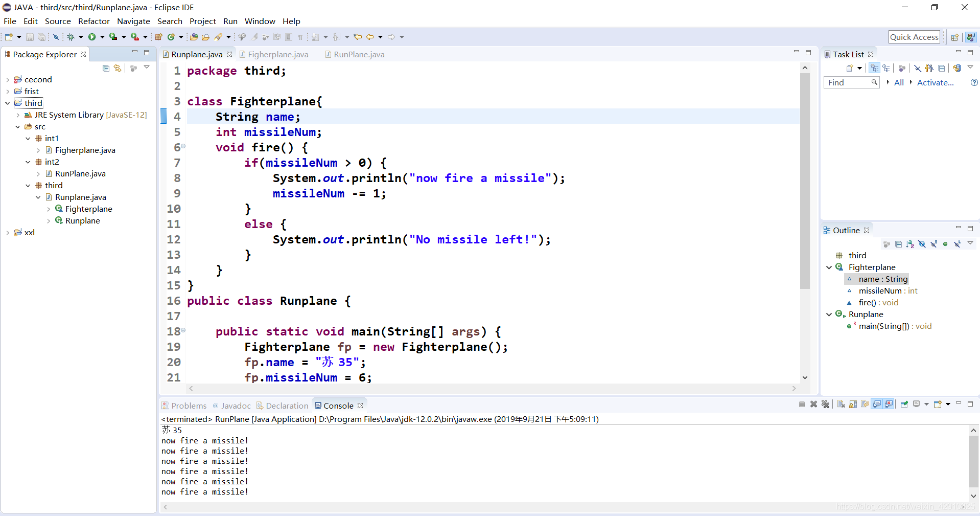Image resolution: width=980 pixels, height=516 pixels.
Task: Click the Search flashlight toolbar icon
Action: point(219,37)
